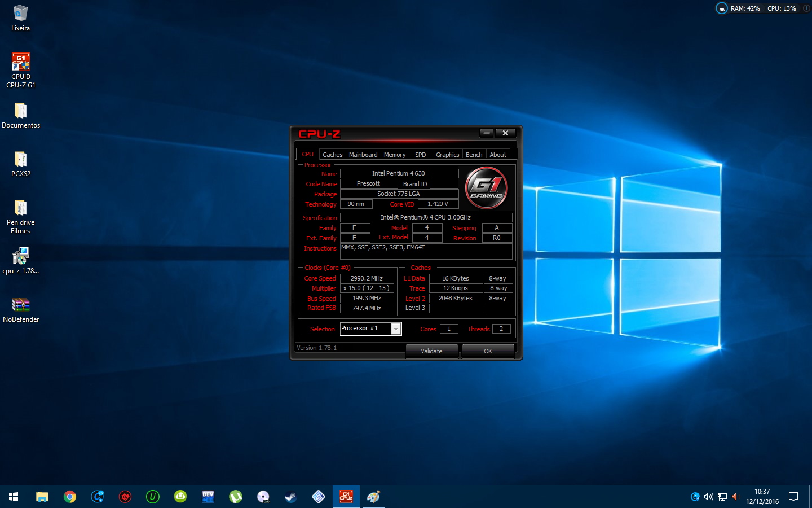The width and height of the screenshot is (812, 508).
Task: Click the 797.4 MHz rated FSB value
Action: pos(367,308)
